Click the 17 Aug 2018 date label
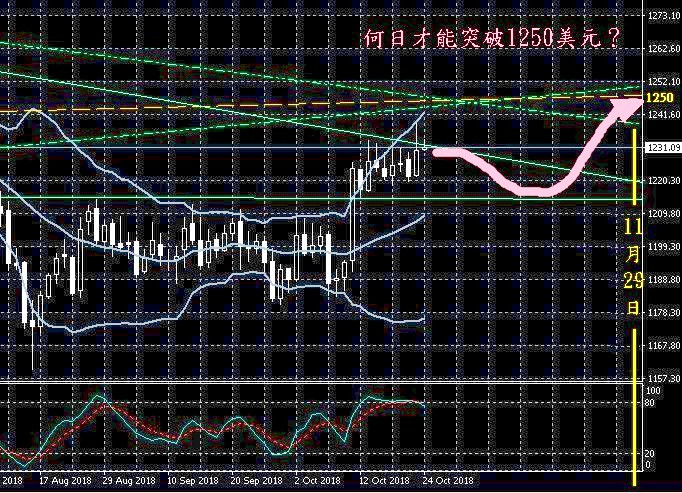682x493 pixels. (65, 481)
